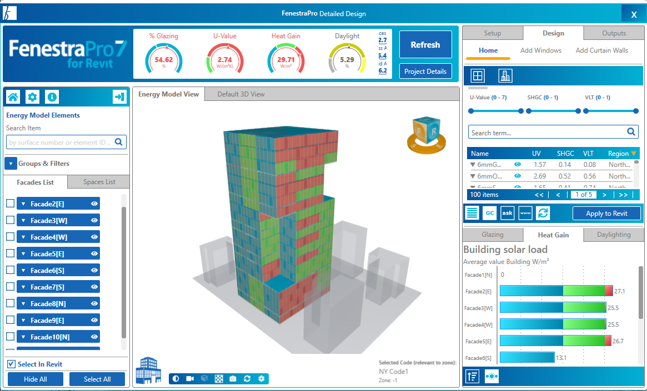Uncheck Select In Revit checkbox

pos(11,364)
